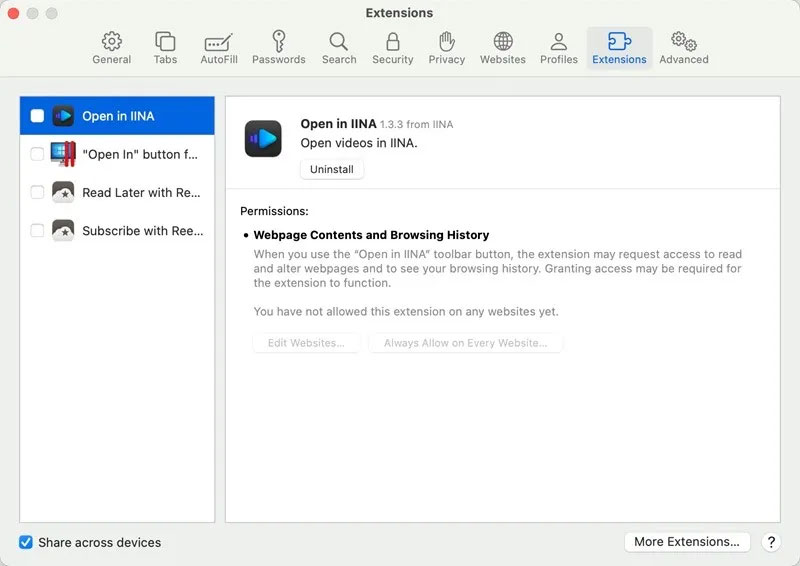This screenshot has height=566, width=800.
Task: Open the help question mark button
Action: tap(771, 542)
